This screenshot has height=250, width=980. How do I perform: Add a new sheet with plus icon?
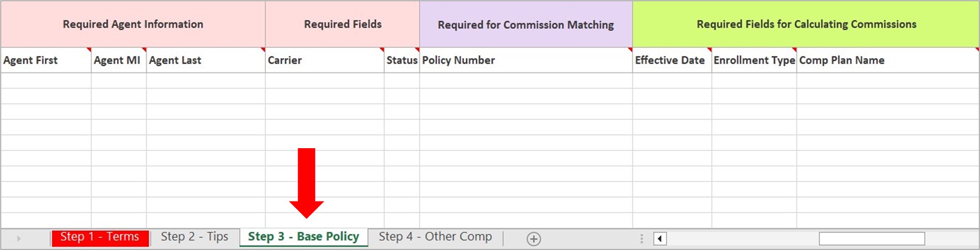[x=533, y=239]
